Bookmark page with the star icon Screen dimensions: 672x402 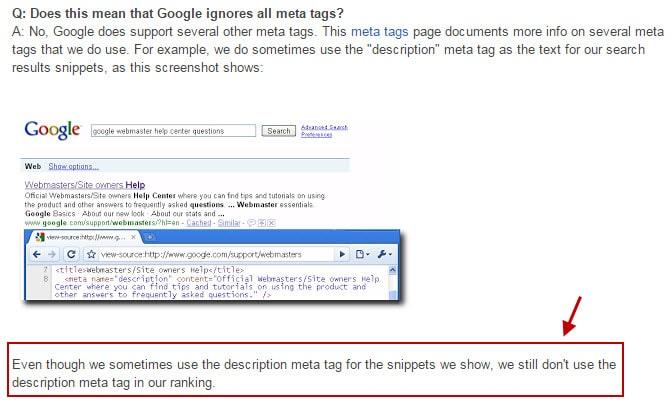91,255
